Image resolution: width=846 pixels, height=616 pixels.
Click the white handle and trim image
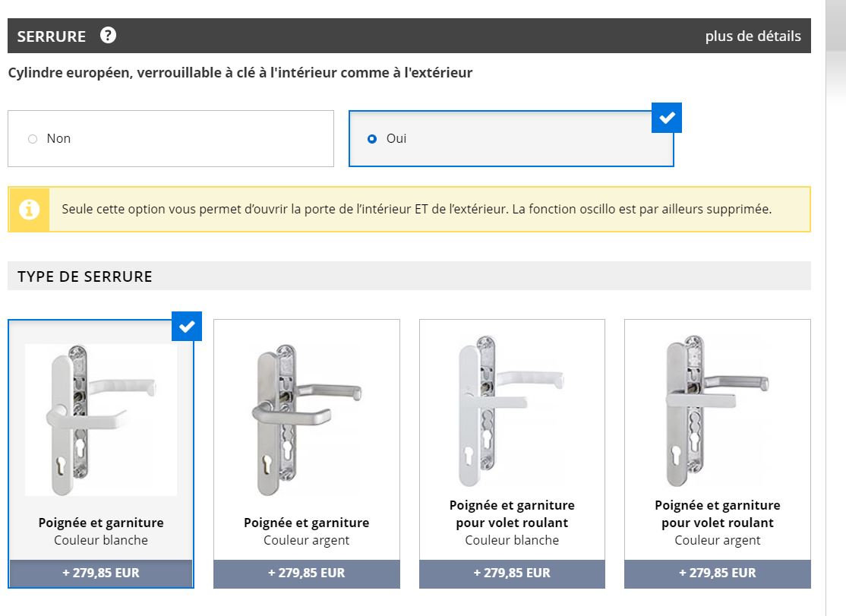click(x=101, y=419)
